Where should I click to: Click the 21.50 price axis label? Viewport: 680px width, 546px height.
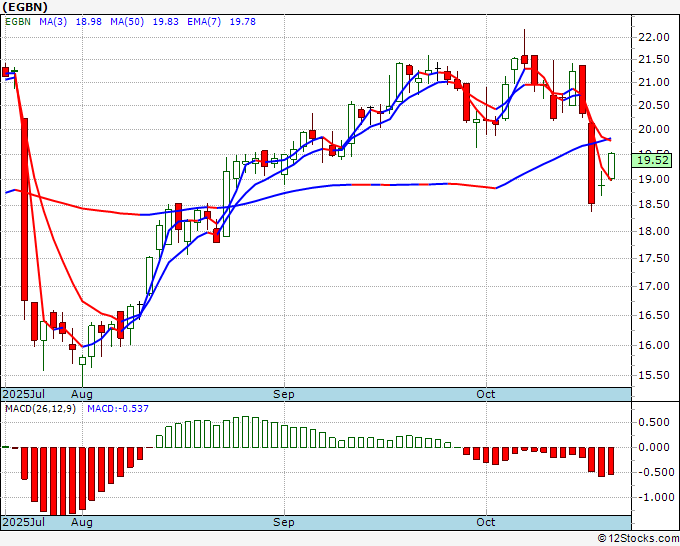tap(654, 60)
